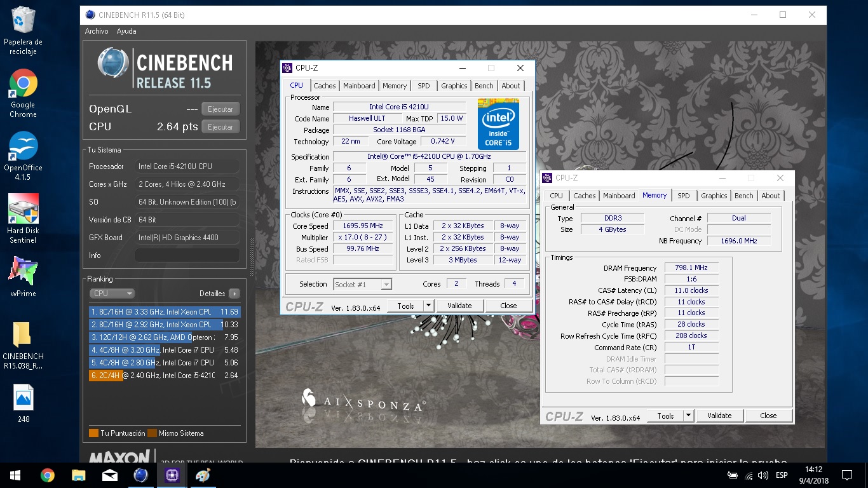Switch to About tab in front CPU-Z
The height and width of the screenshot is (488, 868).
tap(511, 86)
